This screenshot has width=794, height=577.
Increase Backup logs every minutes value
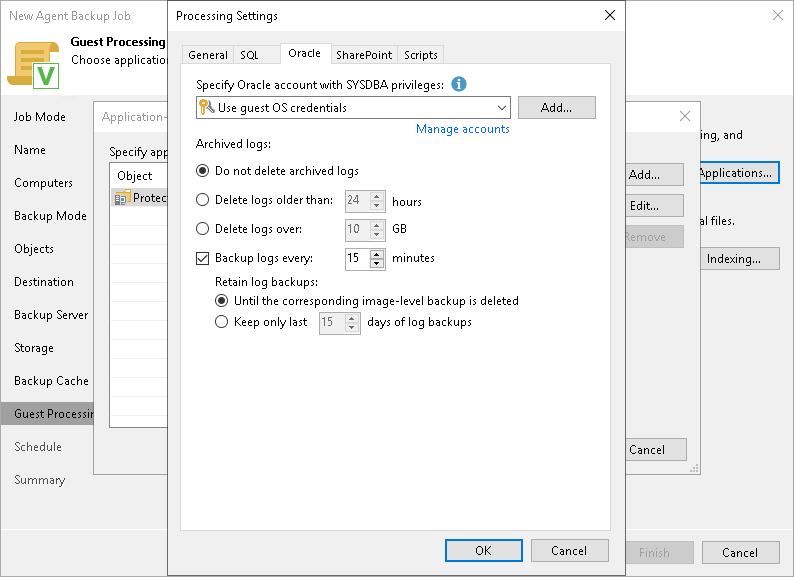377,254
